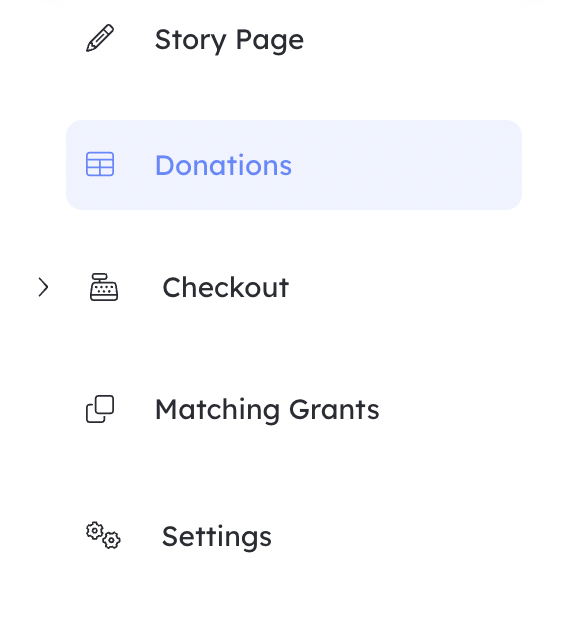Click the word "Page" in Story Page
Image resolution: width=566 pixels, height=626 pixels.
coord(270,41)
